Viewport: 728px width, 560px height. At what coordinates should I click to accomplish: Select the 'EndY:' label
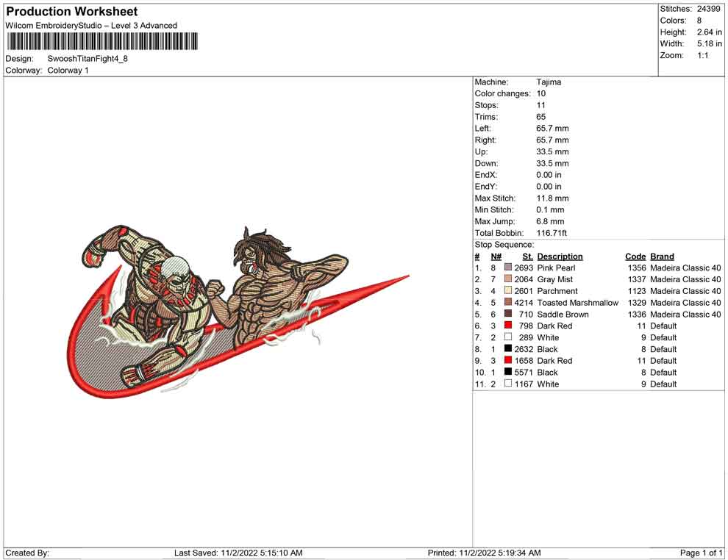coord(485,186)
